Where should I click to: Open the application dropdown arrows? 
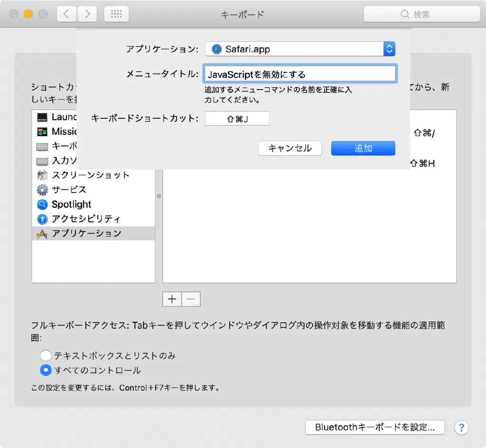pos(389,49)
